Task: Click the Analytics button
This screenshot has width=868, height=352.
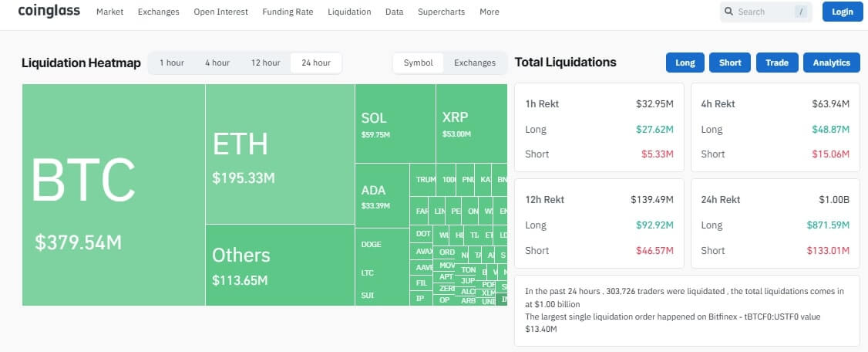Action: (x=831, y=63)
